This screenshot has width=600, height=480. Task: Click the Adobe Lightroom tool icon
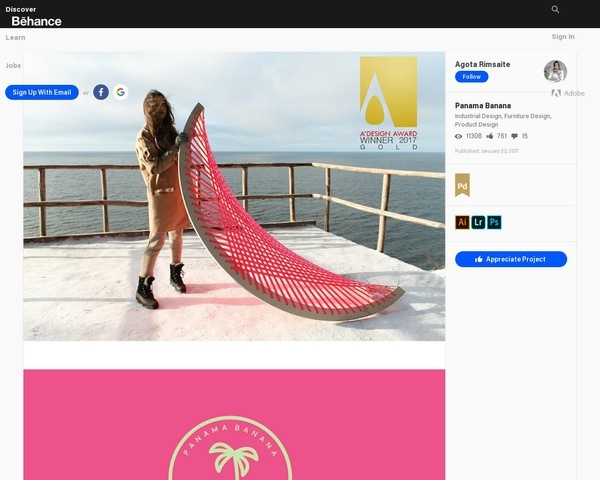478,222
